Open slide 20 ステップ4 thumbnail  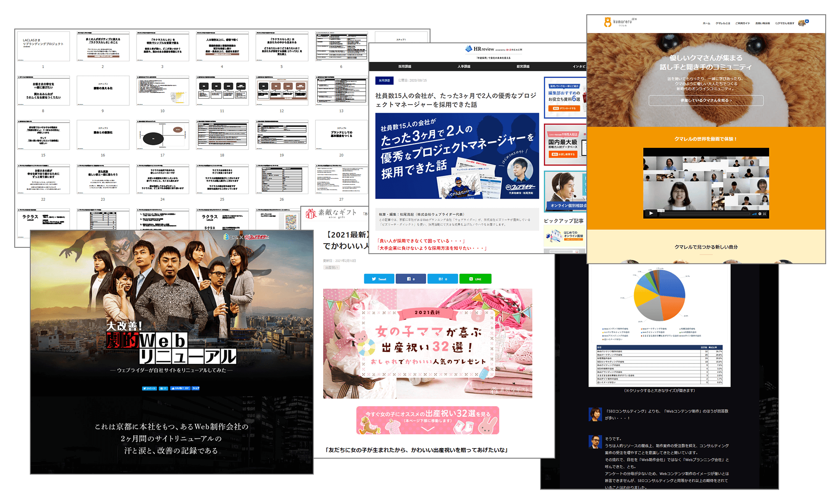[x=341, y=135]
